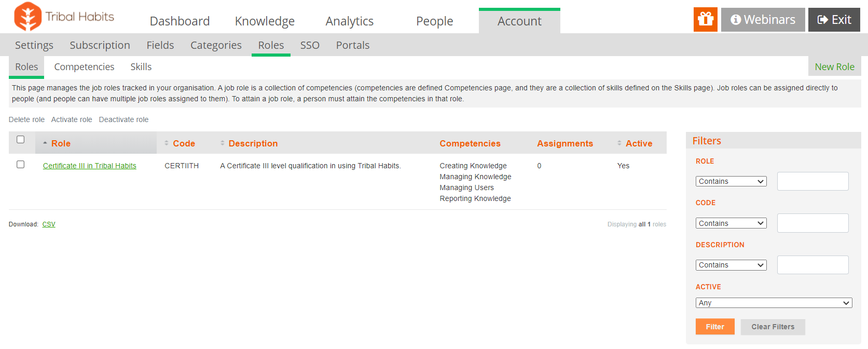Open the People tab
This screenshot has height=349, width=868.
coord(434,21)
